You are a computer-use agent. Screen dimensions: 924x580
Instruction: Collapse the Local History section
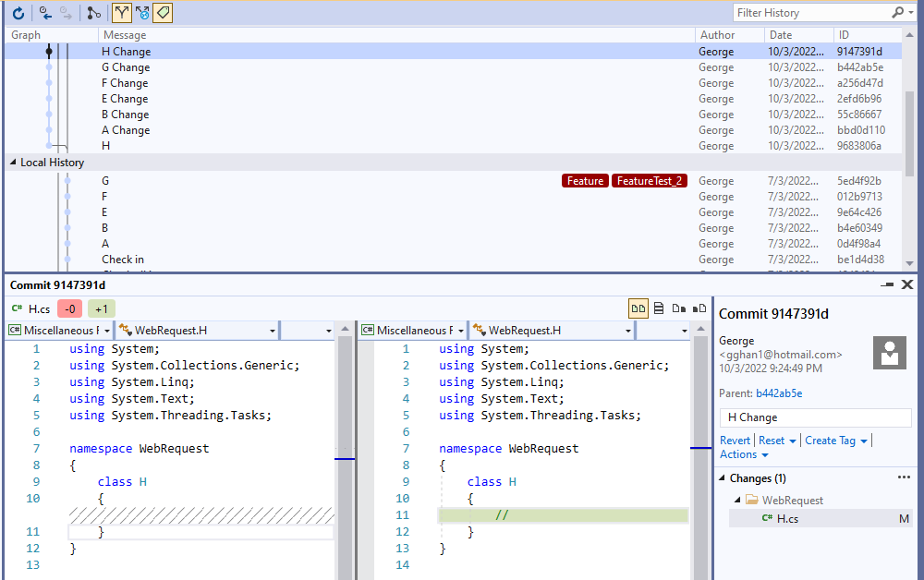[13, 163]
